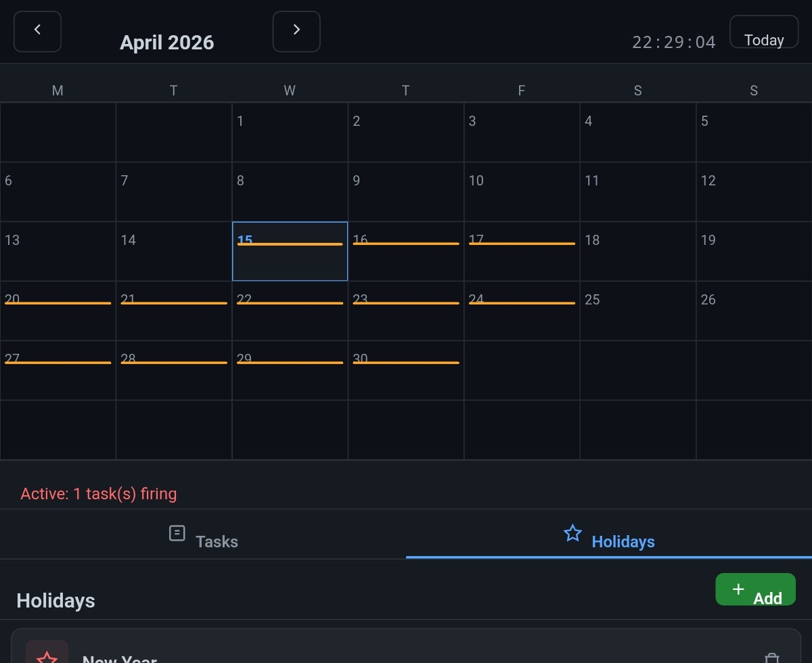Viewport: 812px width, 663px height.
Task: Go to next month with right chevron
Action: (296, 31)
